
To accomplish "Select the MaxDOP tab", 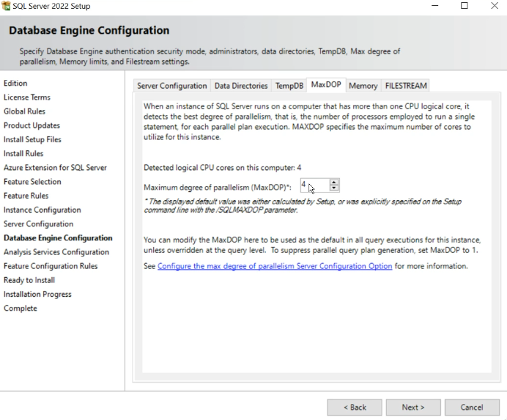I will coord(326,85).
